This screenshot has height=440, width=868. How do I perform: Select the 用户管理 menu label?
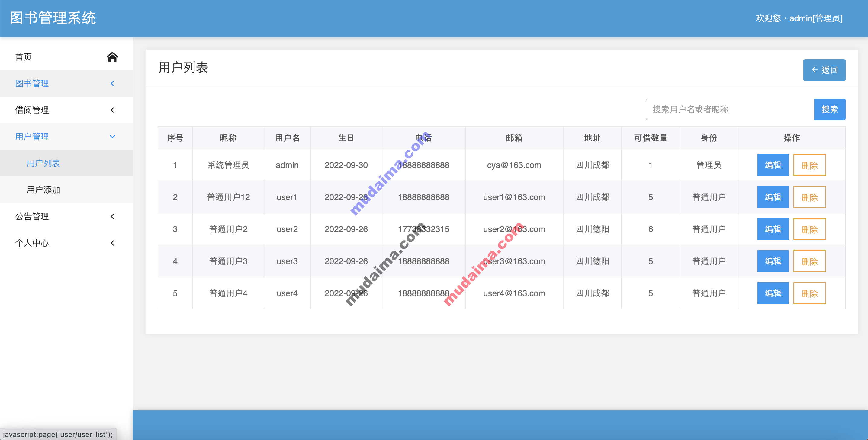32,137
